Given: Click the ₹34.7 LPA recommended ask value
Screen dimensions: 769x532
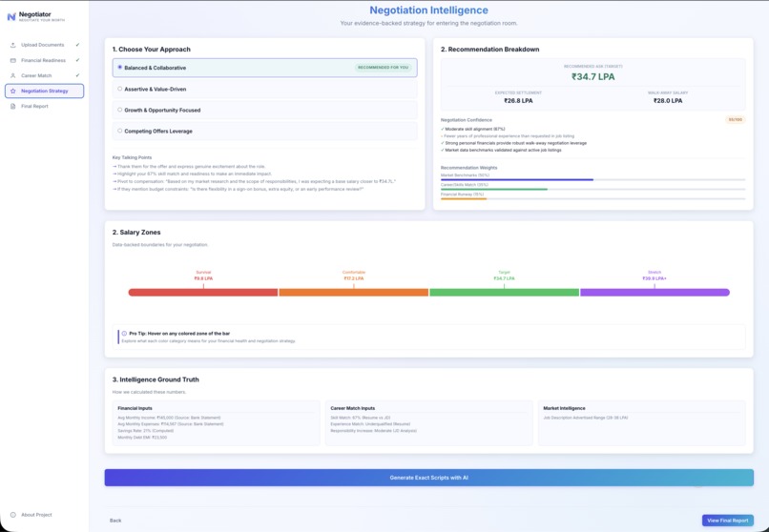Looking at the screenshot, I should 592,76.
